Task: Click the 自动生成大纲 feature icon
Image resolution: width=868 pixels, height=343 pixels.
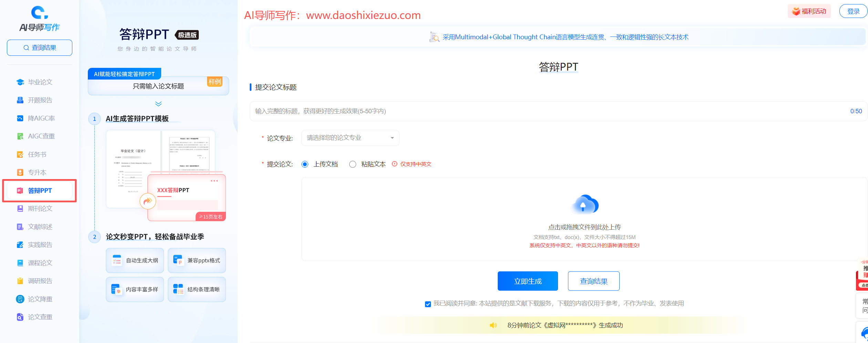Action: point(117,261)
